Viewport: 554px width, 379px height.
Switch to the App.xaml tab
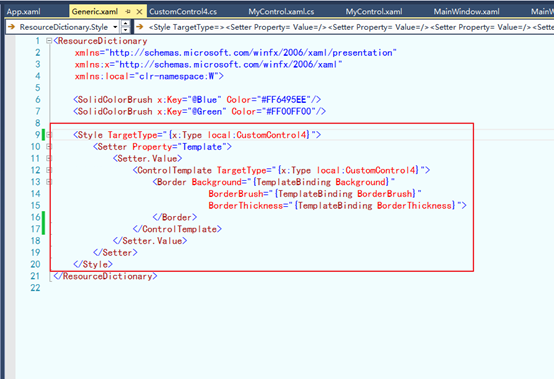pos(23,12)
